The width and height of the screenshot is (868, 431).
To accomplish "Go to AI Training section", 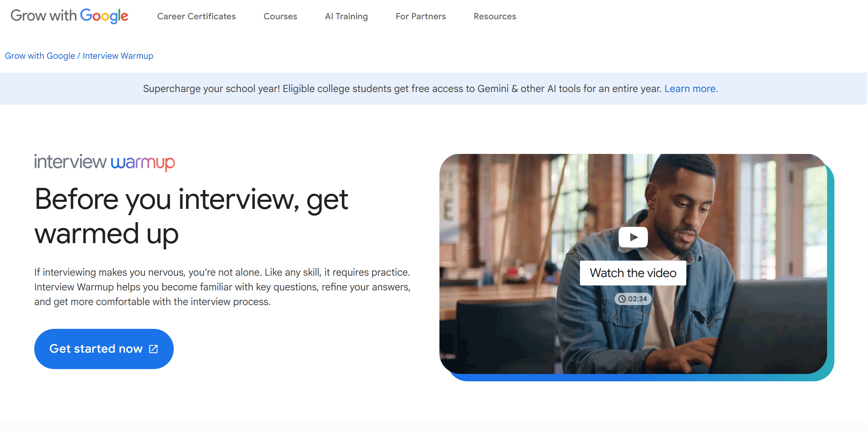I will click(x=346, y=16).
